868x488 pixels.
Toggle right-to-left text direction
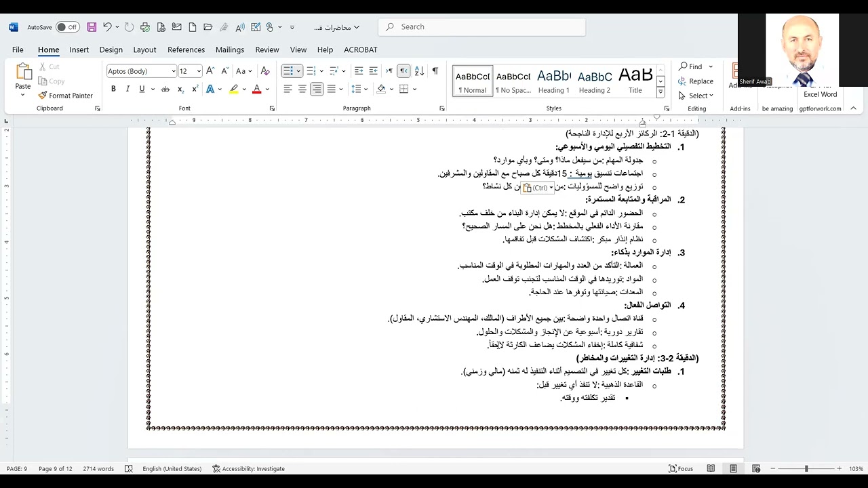click(x=403, y=71)
